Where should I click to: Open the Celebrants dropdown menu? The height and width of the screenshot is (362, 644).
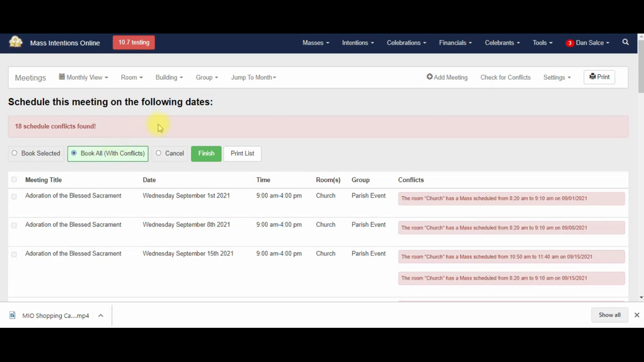502,43
